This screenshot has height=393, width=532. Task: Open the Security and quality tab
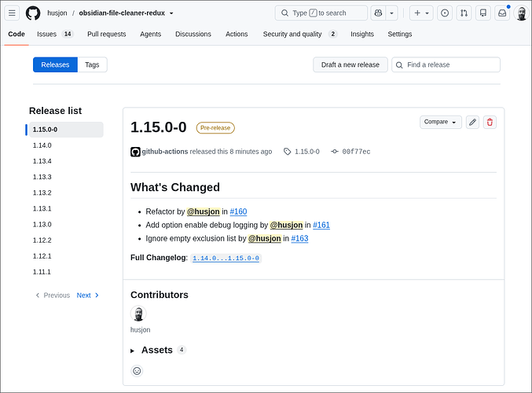pos(300,34)
